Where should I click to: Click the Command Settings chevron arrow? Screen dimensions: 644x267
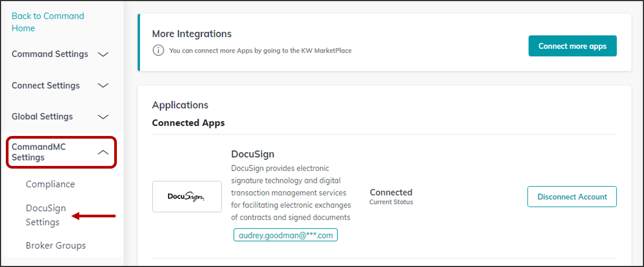pyautogui.click(x=103, y=54)
